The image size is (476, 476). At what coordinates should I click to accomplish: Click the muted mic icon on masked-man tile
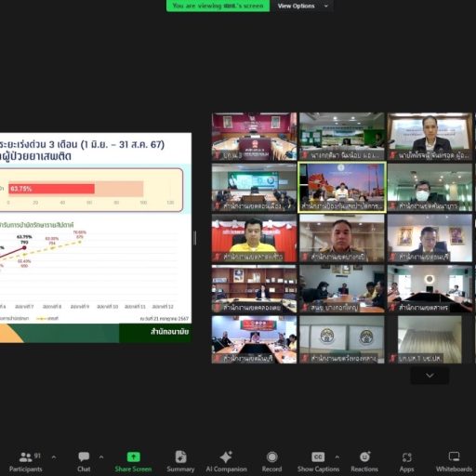(x=393, y=205)
